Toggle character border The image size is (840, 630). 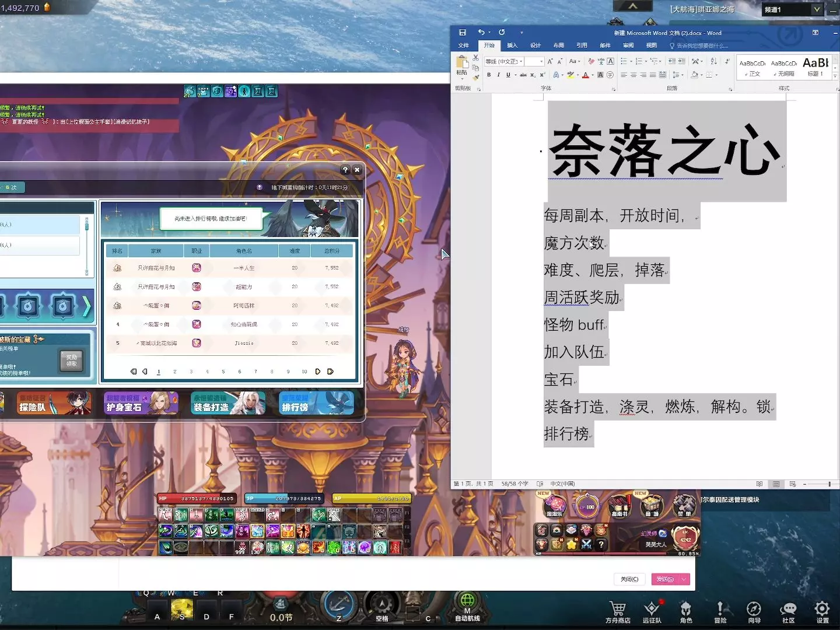pyautogui.click(x=610, y=61)
